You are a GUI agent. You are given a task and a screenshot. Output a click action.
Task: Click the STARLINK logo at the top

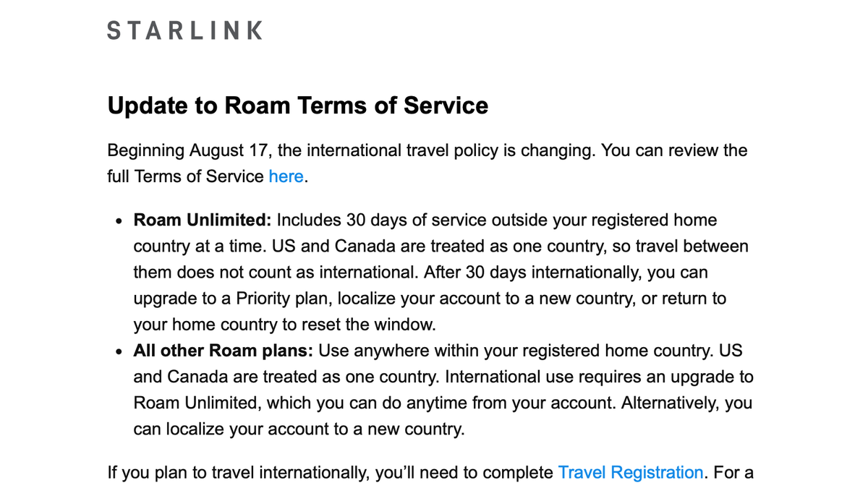pyautogui.click(x=184, y=30)
